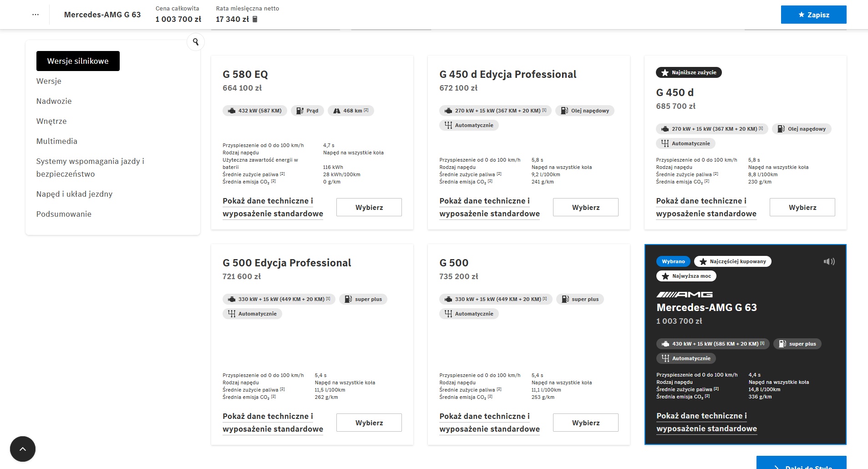
Task: Click Automatycznie chip on G 500 Edycja Professional
Action: [252, 314]
